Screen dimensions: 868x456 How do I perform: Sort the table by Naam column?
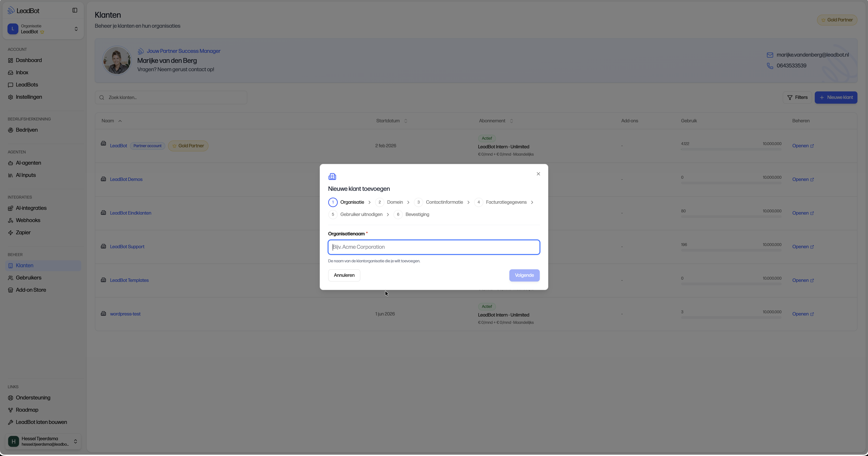coord(112,121)
